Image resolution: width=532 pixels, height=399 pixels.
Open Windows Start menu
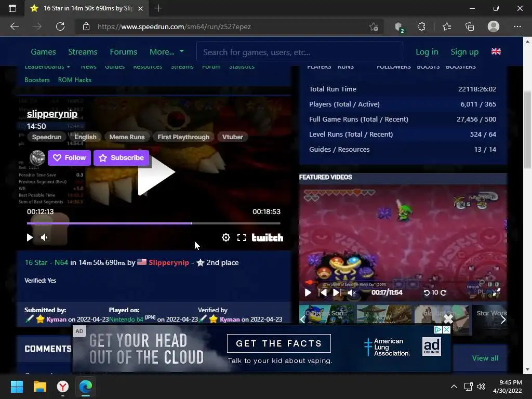pos(17,387)
